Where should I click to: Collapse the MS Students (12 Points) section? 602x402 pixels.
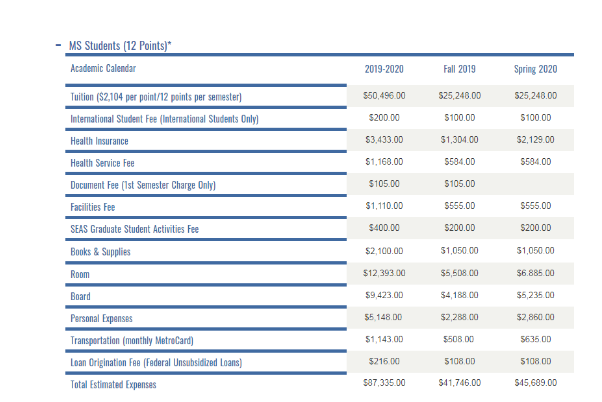click(x=58, y=45)
